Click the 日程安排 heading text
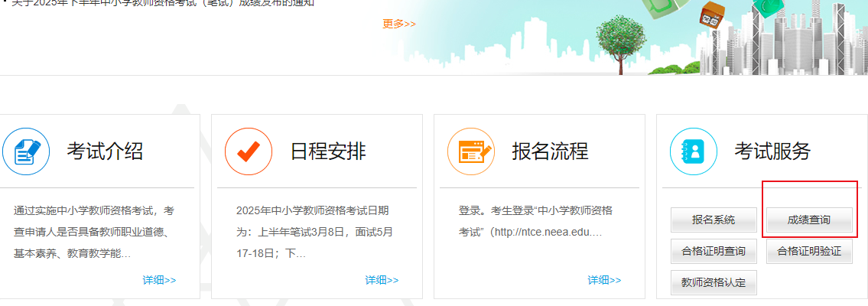This screenshot has height=306, width=868. (328, 151)
